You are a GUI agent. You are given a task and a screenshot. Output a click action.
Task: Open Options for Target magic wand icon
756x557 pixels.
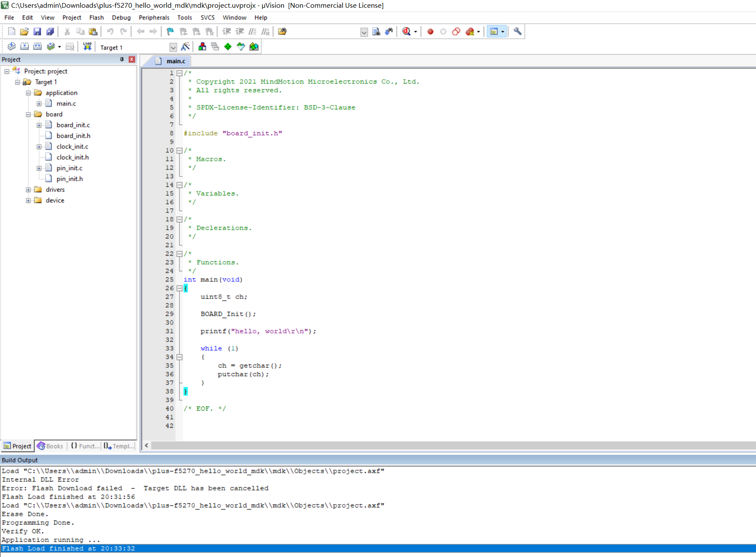coord(185,46)
